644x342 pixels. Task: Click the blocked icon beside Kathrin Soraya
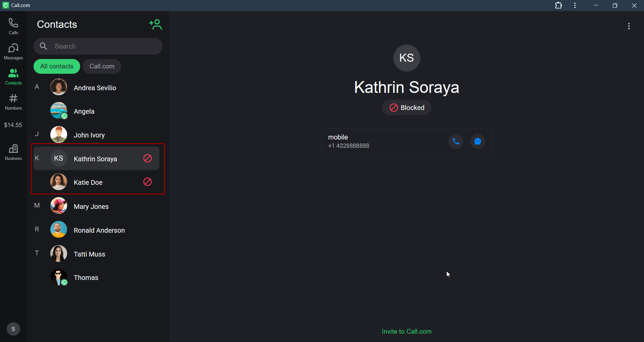pos(148,158)
